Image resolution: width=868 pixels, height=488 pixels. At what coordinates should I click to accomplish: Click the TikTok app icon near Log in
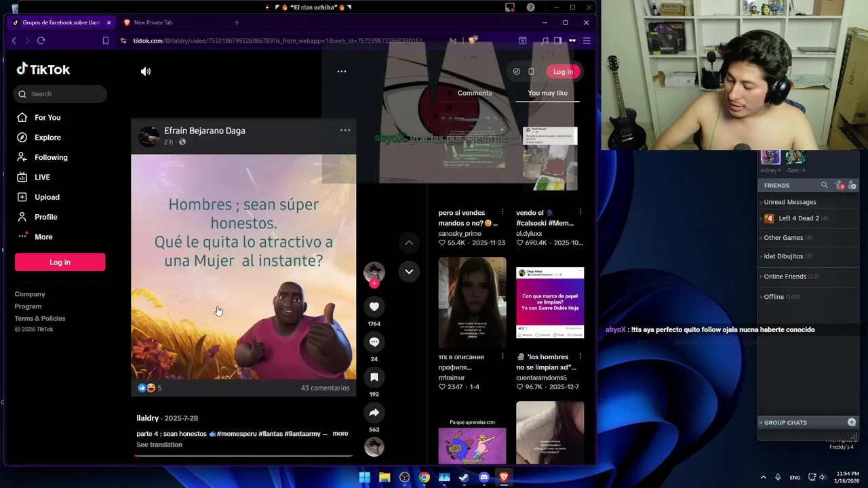click(x=517, y=72)
